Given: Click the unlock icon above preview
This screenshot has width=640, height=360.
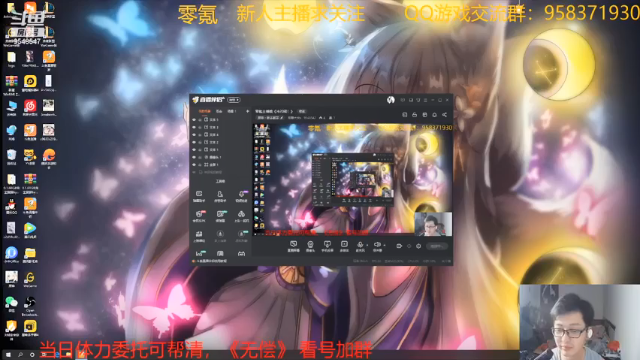Looking at the screenshot, I should [414, 115].
